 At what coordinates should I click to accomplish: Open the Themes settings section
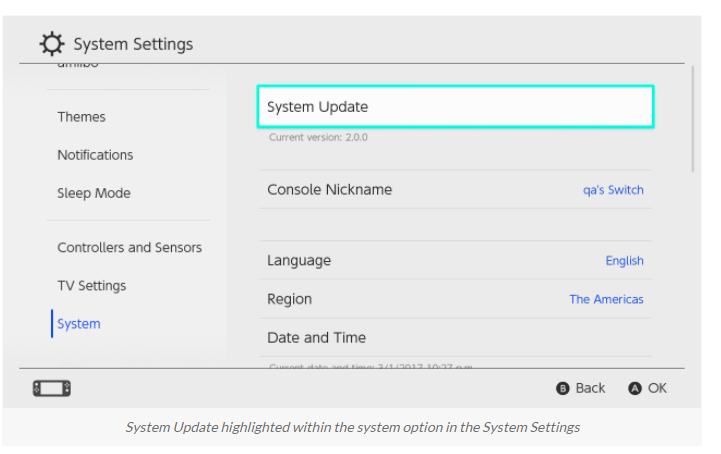tap(81, 117)
